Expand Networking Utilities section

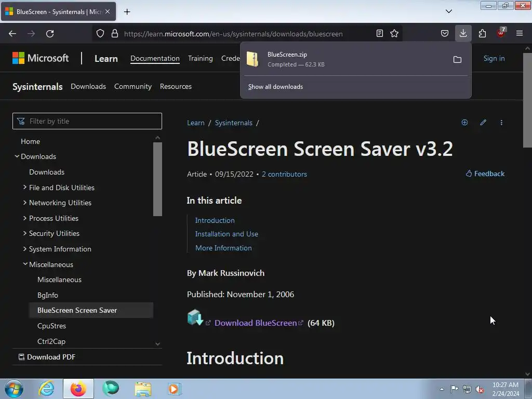tap(25, 203)
